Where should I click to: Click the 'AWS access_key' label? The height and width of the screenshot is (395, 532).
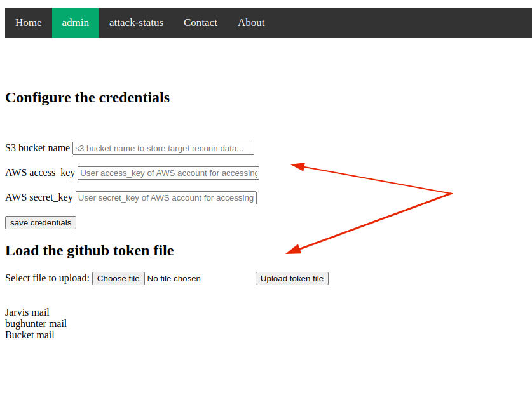[40, 173]
